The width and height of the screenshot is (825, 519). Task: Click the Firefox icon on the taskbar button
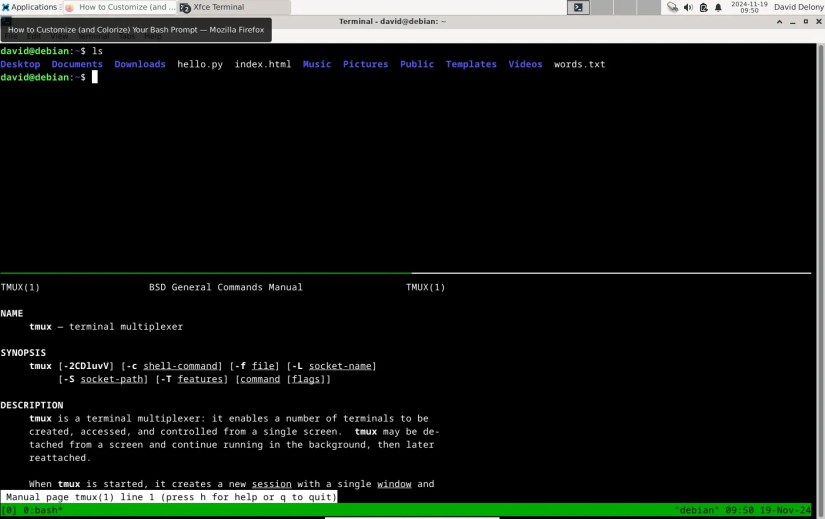point(69,7)
